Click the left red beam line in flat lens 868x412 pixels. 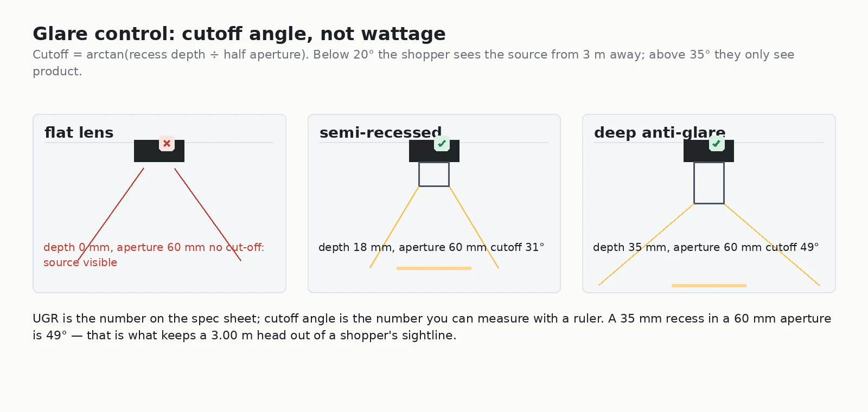pos(111,215)
